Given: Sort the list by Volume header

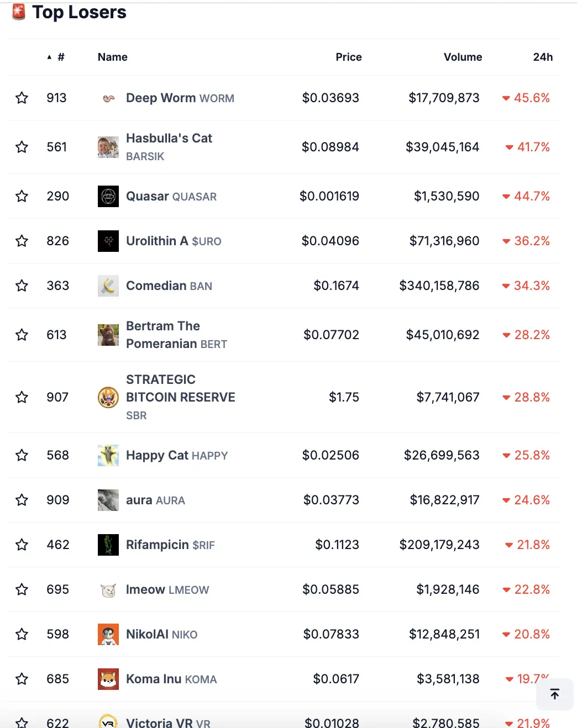Looking at the screenshot, I should click(463, 57).
